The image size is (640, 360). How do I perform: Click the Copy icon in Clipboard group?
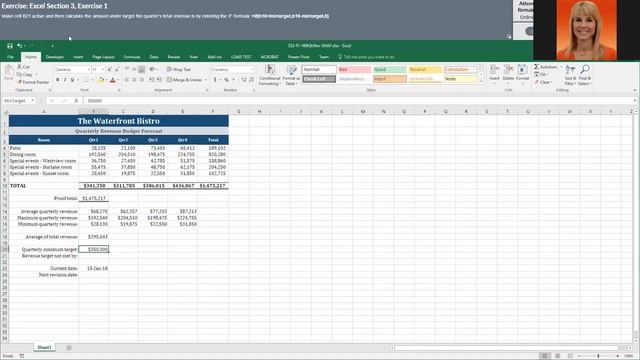pos(19,74)
